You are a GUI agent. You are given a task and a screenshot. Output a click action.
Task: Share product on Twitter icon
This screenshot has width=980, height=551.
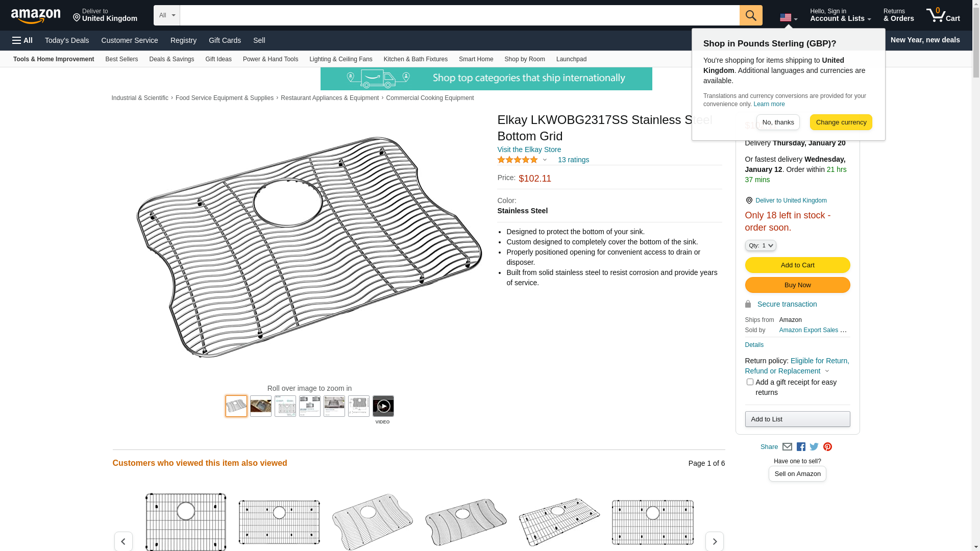pyautogui.click(x=814, y=447)
